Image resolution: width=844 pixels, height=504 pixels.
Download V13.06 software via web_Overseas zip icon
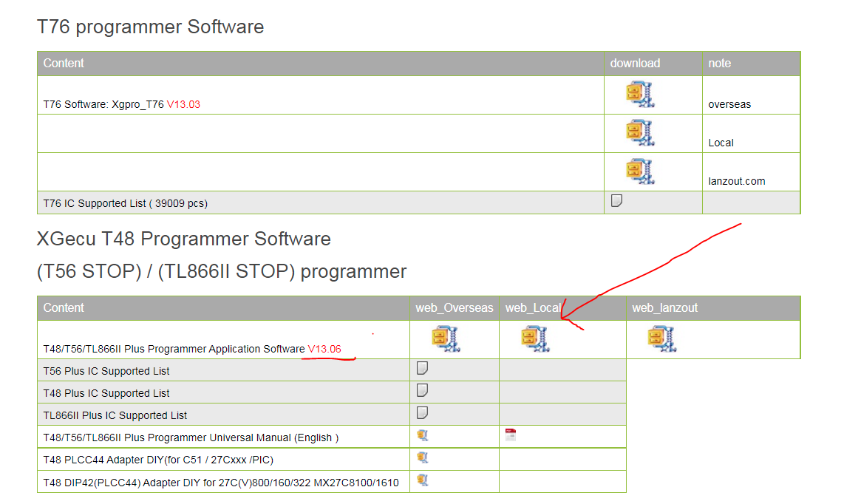tap(446, 338)
